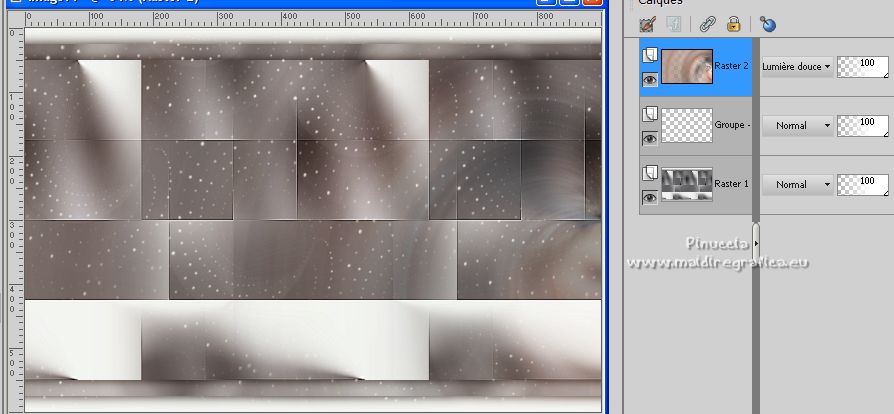
Task: Select the Groupe layer thumbnail
Action: click(x=687, y=125)
